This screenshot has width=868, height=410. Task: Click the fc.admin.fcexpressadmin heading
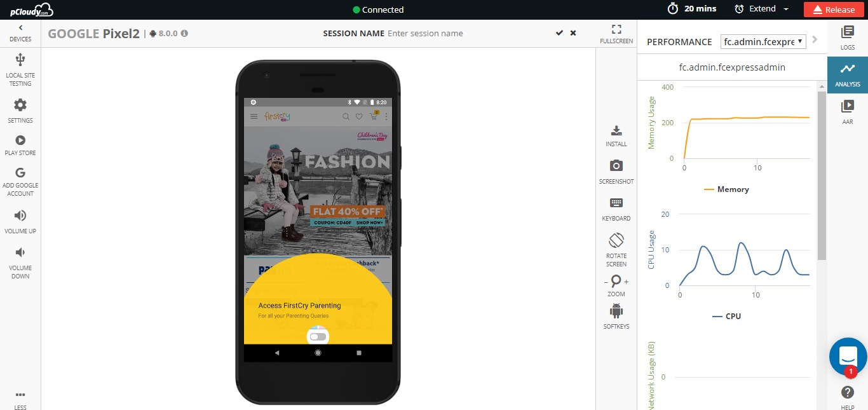[x=732, y=67]
